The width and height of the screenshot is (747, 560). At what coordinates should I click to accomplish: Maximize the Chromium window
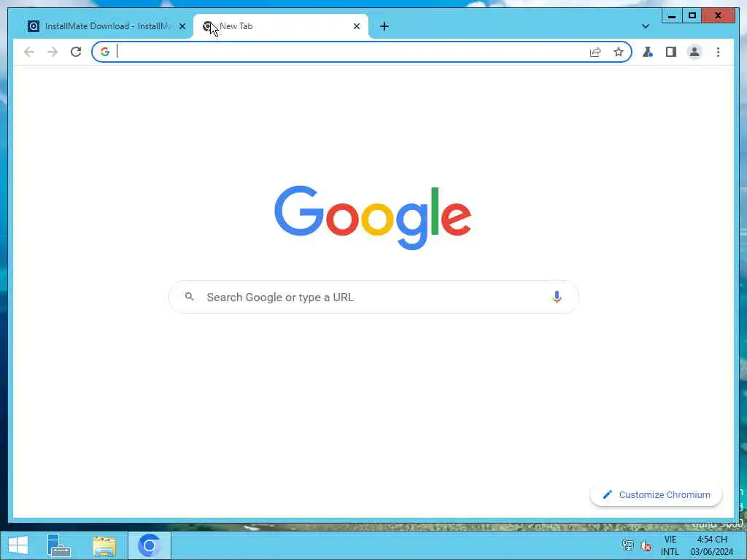[692, 16]
